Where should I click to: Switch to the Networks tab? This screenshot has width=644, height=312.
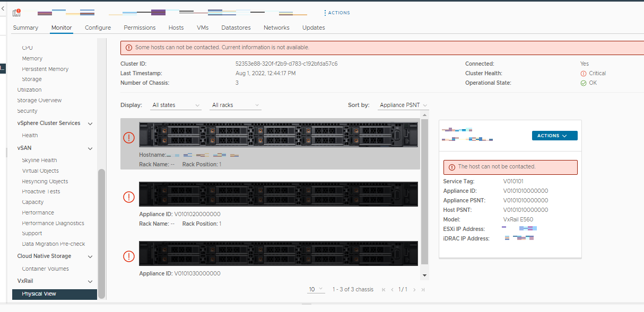[x=276, y=28]
